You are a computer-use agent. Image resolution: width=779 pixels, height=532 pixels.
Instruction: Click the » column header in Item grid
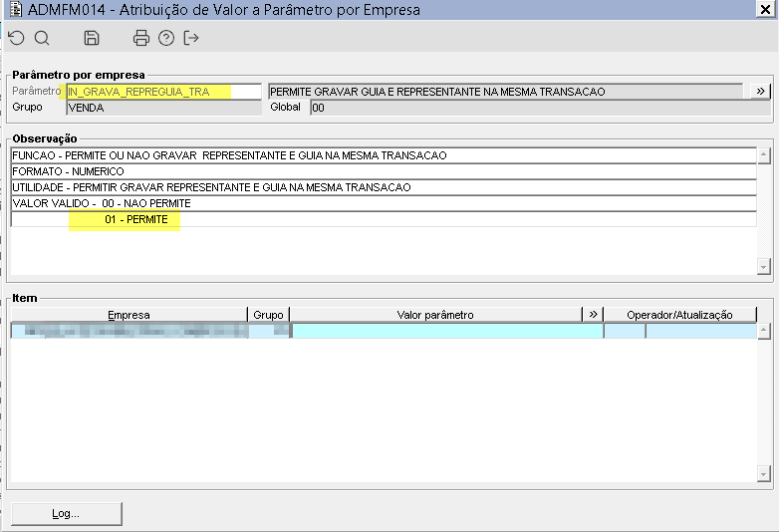click(x=593, y=315)
